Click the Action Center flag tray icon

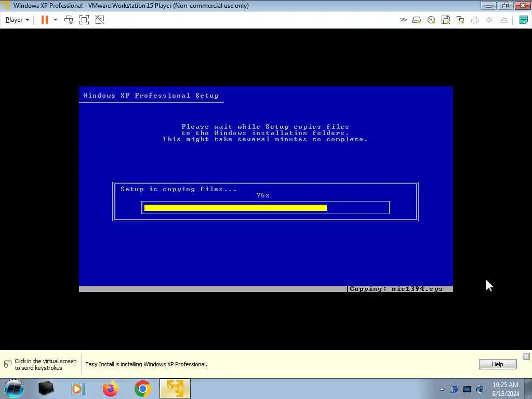454,389
